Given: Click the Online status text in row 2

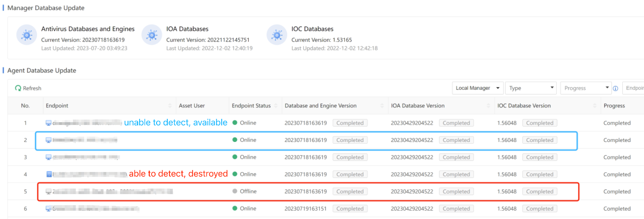Looking at the screenshot, I should [248, 140].
